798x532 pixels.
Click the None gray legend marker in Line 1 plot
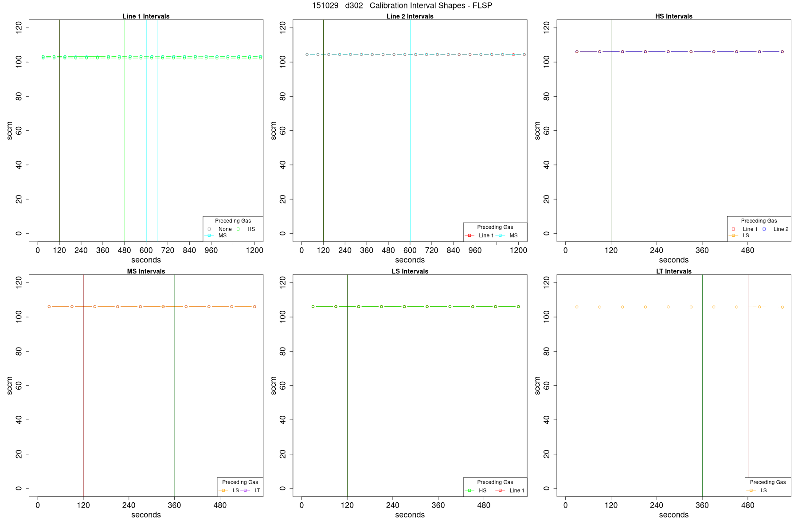click(x=209, y=229)
